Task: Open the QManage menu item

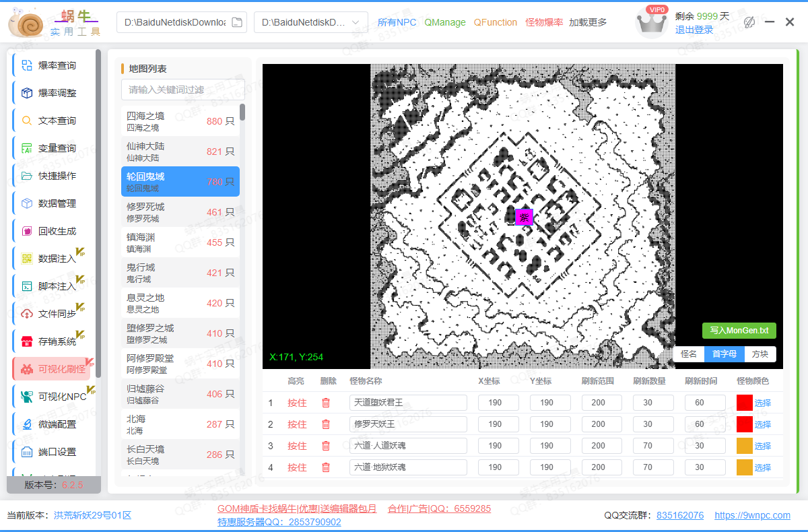Action: (x=445, y=22)
